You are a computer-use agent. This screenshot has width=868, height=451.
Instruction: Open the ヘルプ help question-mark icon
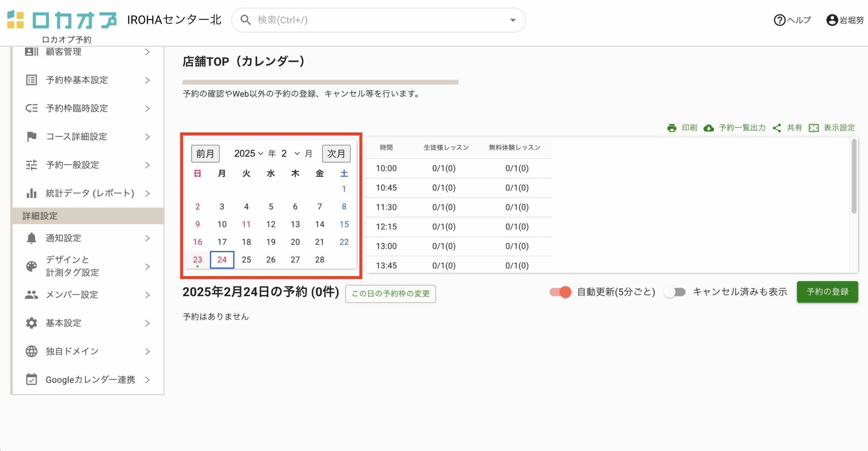pyautogui.click(x=779, y=20)
